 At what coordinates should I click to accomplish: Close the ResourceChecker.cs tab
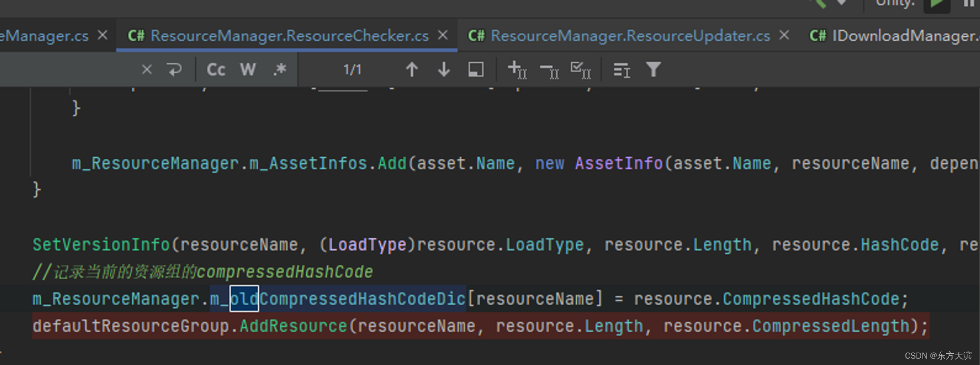[443, 35]
